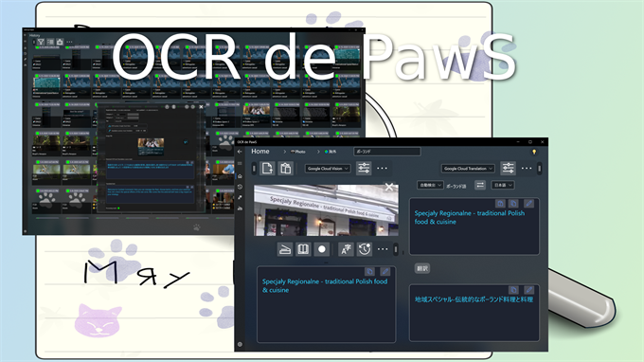Click the 翻訳 translate button
This screenshot has height=362, width=644.
422,269
